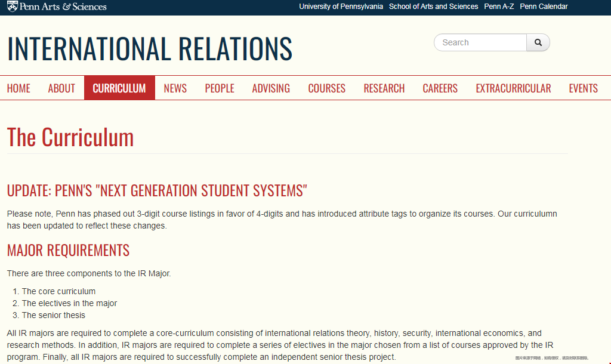Go to the Home menu item
Viewport: 611px width, 364px height.
click(x=18, y=88)
